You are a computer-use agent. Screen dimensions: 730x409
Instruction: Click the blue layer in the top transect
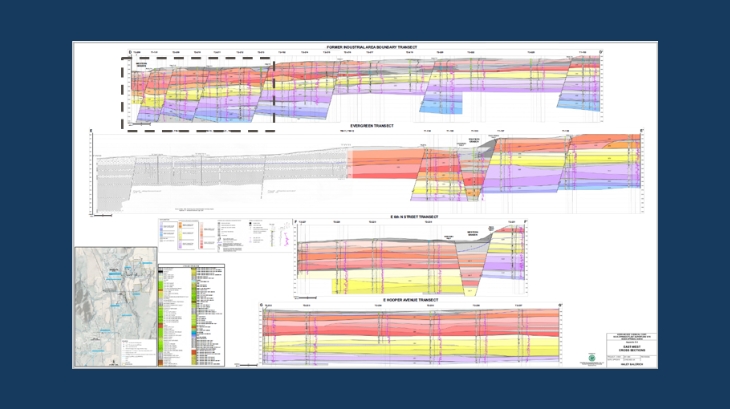pyautogui.click(x=441, y=102)
